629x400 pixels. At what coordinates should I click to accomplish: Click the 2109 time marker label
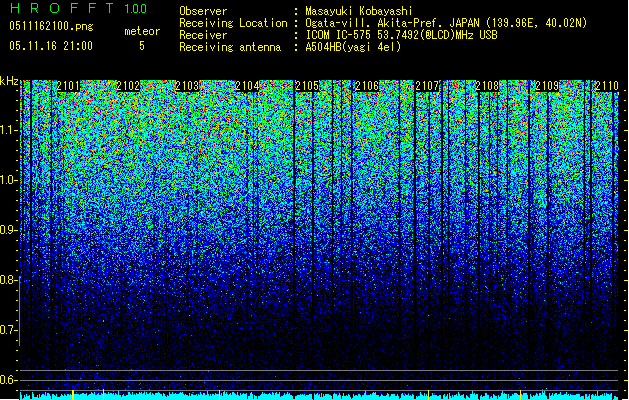tap(547, 86)
